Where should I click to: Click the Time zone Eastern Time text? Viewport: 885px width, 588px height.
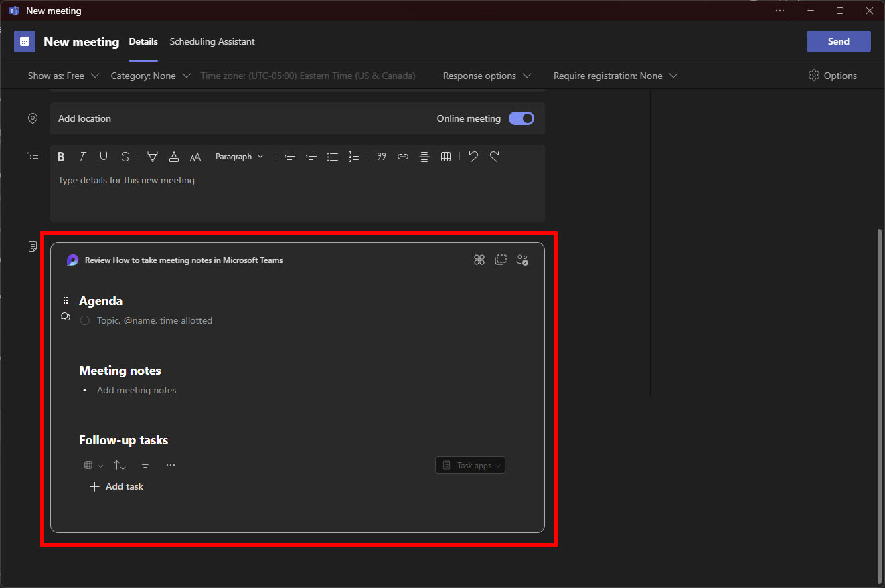pos(308,76)
